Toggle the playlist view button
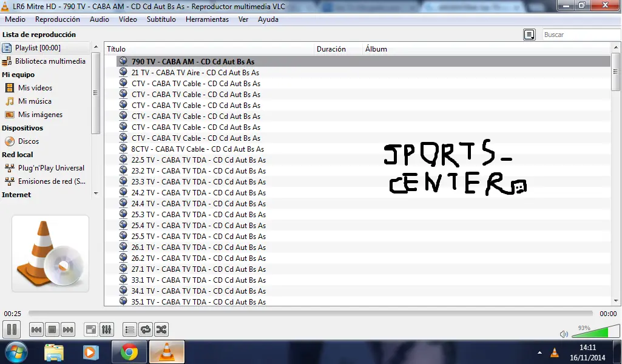 click(x=130, y=329)
